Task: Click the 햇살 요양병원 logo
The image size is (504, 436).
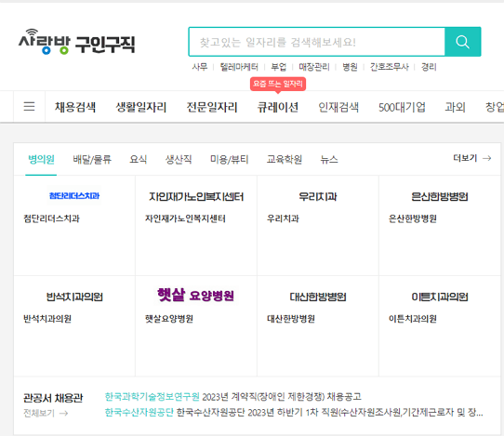Action: click(x=196, y=295)
